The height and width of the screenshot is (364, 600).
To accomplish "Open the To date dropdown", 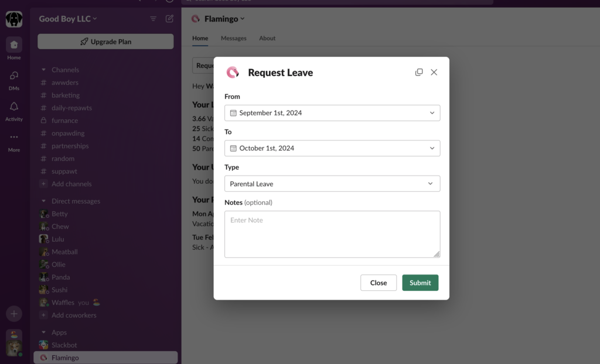I will click(x=332, y=148).
